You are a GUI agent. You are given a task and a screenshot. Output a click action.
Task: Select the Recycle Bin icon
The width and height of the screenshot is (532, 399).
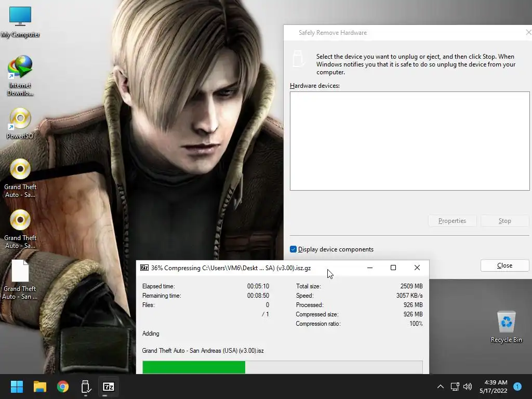506,327
